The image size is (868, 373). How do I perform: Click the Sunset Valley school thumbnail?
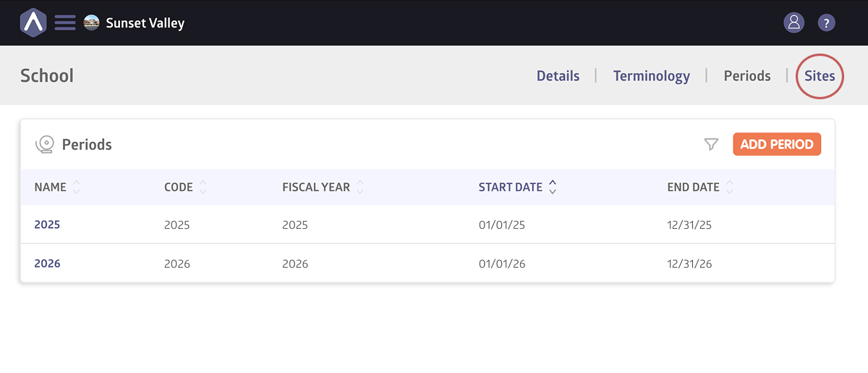[x=92, y=22]
